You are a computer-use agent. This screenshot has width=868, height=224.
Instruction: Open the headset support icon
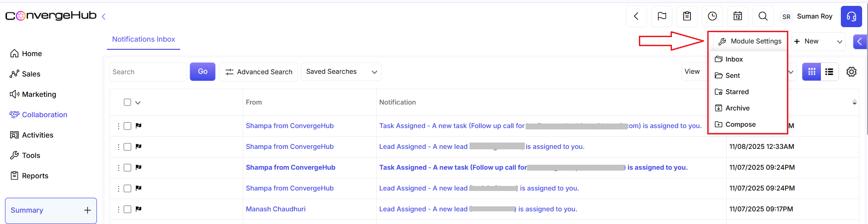(851, 17)
